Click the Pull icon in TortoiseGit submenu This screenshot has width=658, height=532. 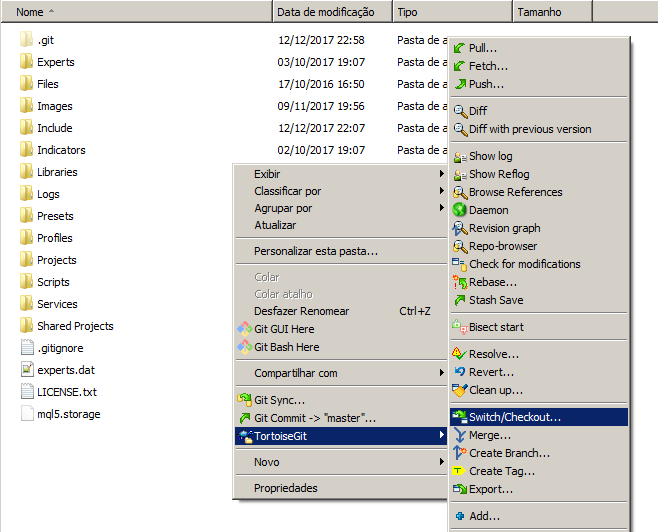[460, 48]
